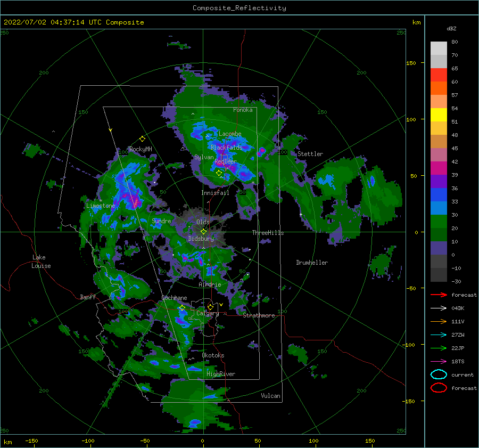Click the km unit label at top right
Image resolution: width=479 pixels, height=448 pixels.
click(x=416, y=22)
